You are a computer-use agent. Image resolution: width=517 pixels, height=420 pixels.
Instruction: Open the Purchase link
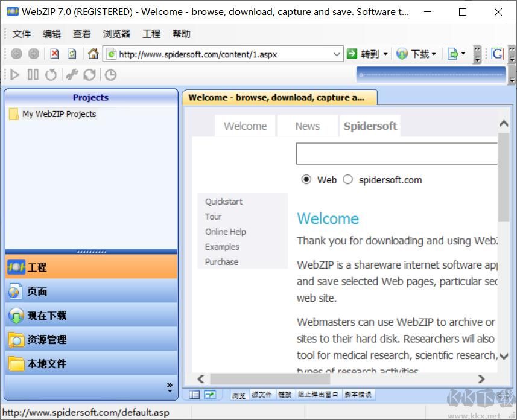pos(221,262)
